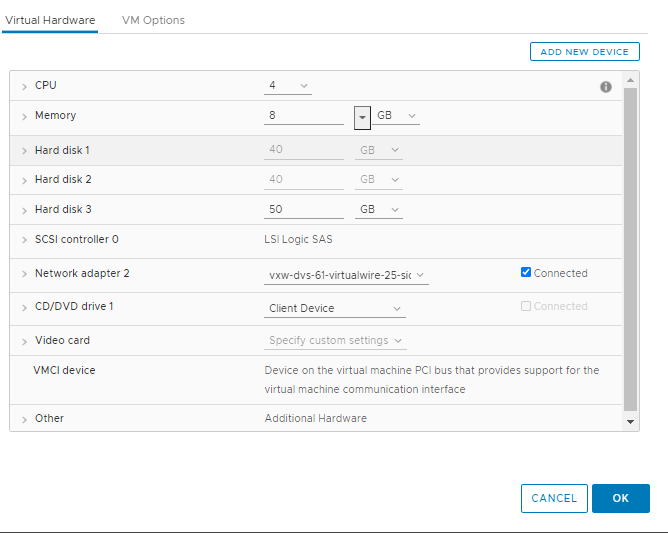668x533 pixels.
Task: Click the CANCEL button
Action: 554,498
